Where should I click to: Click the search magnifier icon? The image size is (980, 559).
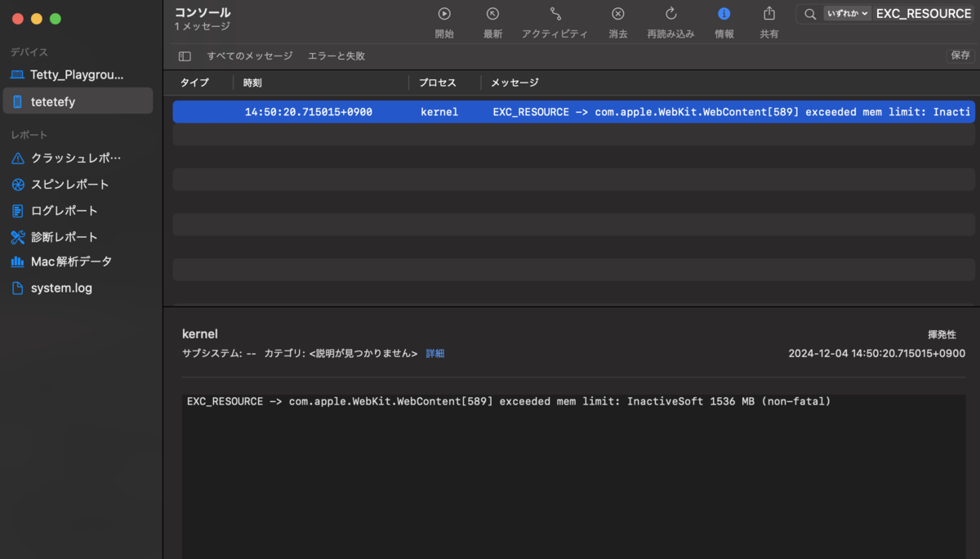810,14
